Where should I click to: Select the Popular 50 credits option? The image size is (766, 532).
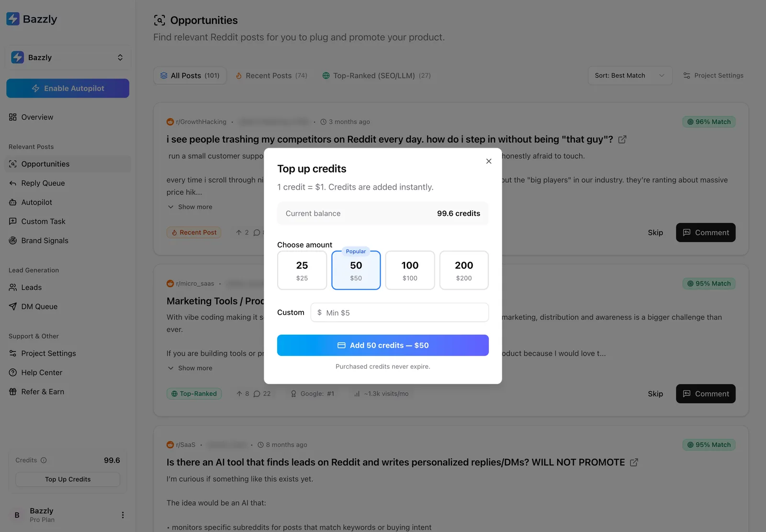tap(356, 271)
